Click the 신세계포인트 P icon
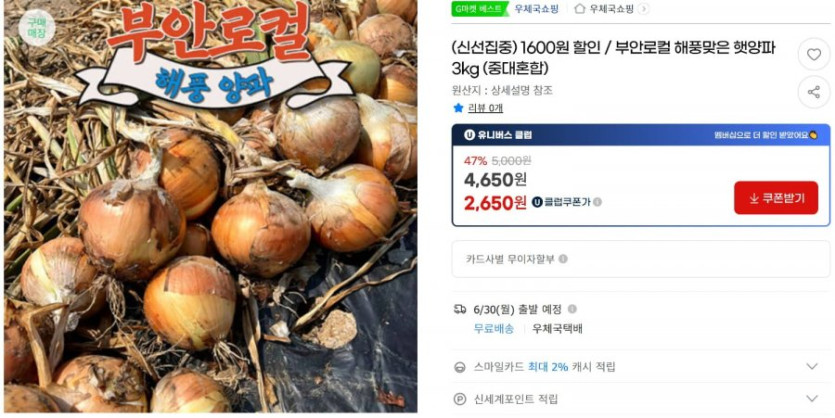Image resolution: width=835 pixels, height=418 pixels. pyautogui.click(x=460, y=399)
